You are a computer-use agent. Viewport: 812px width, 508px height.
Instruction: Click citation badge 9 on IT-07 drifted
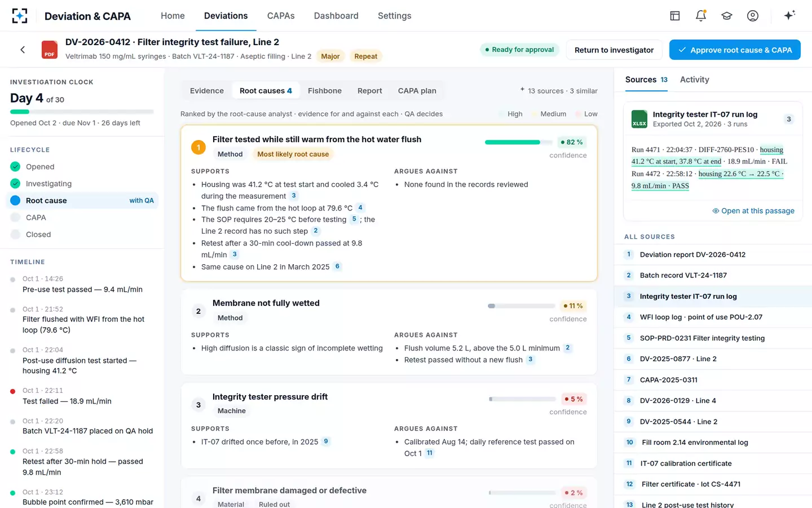326,441
